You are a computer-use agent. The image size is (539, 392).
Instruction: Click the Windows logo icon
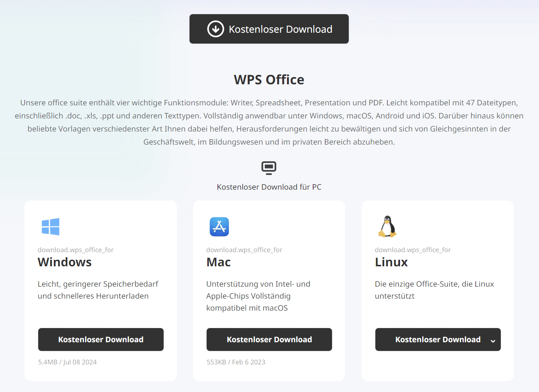click(51, 227)
